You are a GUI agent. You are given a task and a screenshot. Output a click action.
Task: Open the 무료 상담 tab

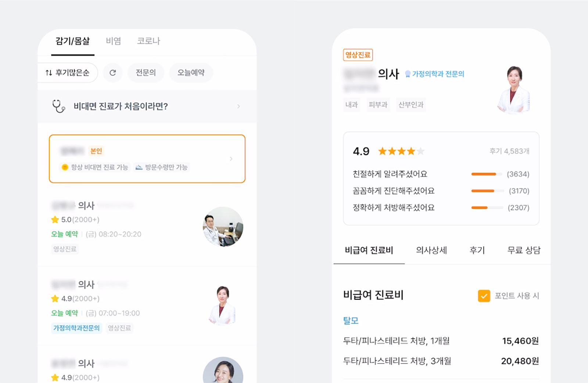(524, 250)
